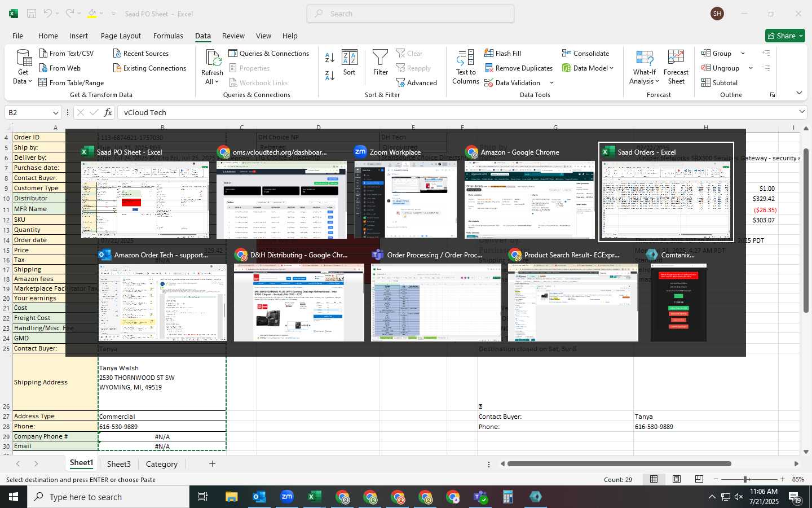This screenshot has width=812, height=508.
Task: Save the workbook from Quick Access
Action: [x=32, y=14]
